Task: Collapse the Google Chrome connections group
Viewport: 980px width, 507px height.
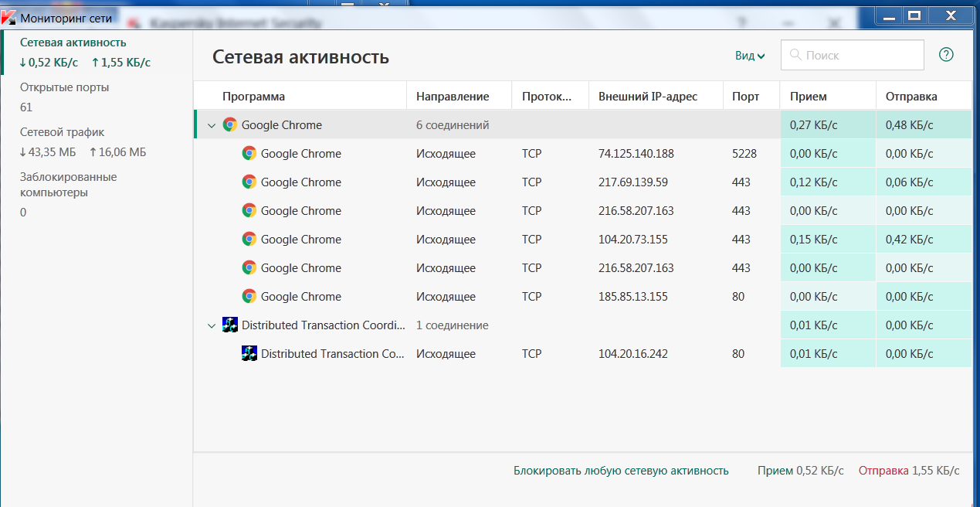Action: (x=212, y=125)
